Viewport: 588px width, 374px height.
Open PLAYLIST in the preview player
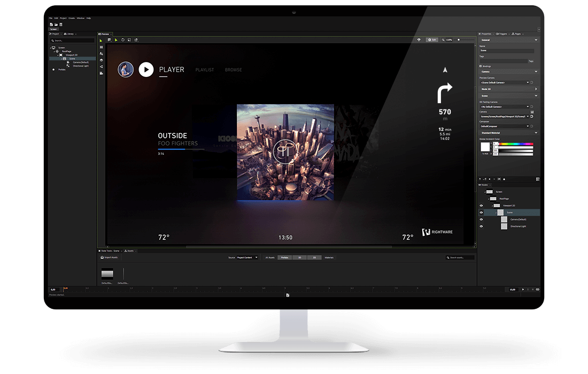pos(205,69)
